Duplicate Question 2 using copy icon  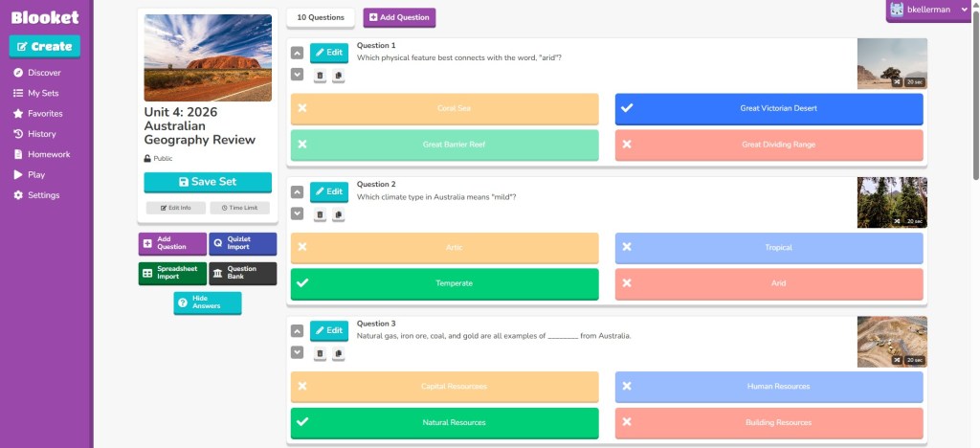338,214
